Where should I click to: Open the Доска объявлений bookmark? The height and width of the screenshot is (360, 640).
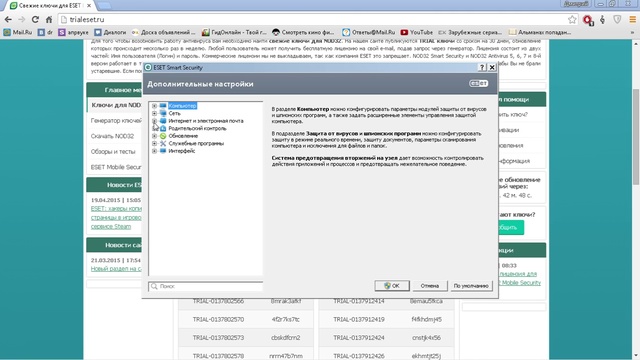(164, 32)
